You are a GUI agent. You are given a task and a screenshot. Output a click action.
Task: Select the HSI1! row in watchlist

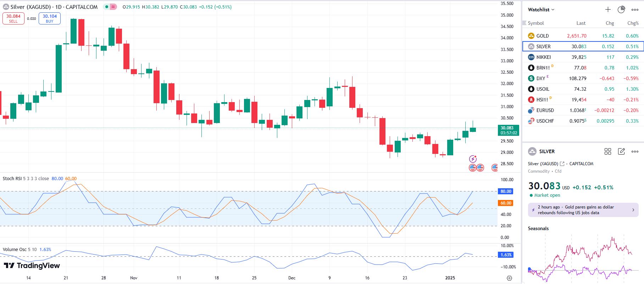coord(583,100)
